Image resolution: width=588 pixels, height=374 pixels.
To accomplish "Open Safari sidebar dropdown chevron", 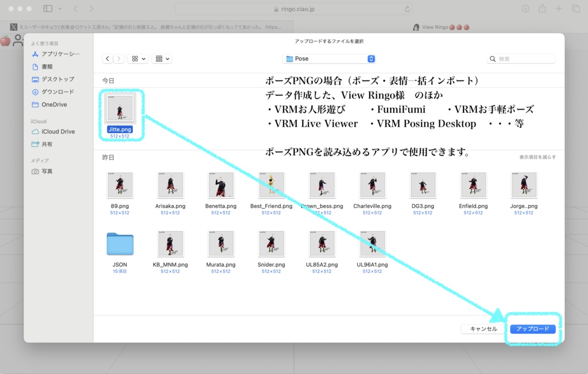I will [x=60, y=9].
